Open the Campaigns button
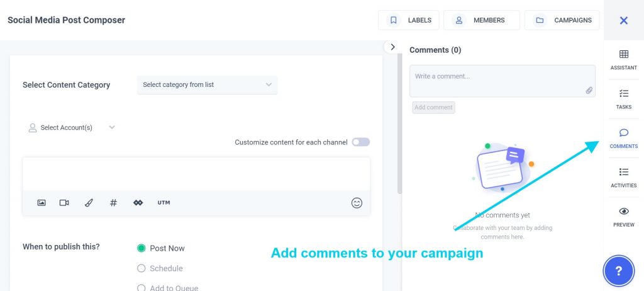This screenshot has height=291, width=644. click(x=562, y=20)
